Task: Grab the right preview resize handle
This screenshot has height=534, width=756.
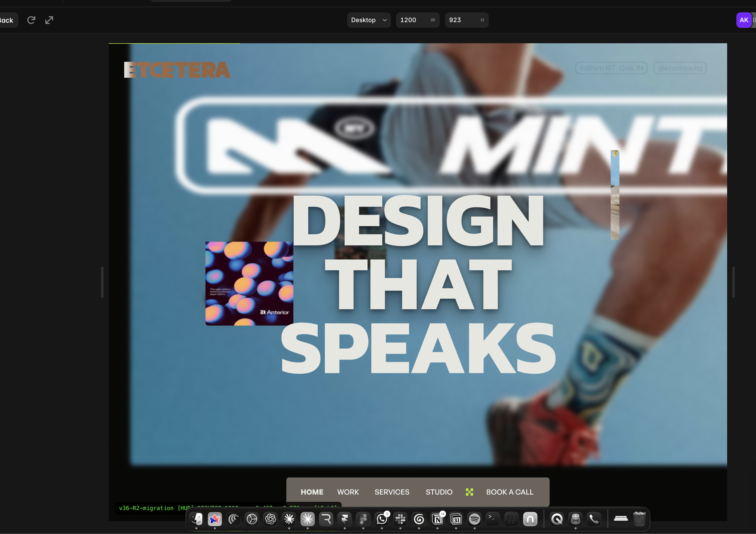Action: click(733, 282)
